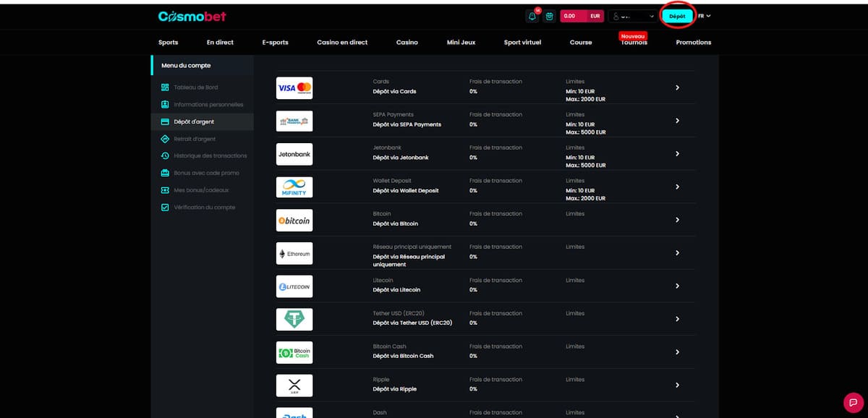Expand the Jetonbank row arrow
This screenshot has height=418, width=868.
click(x=677, y=154)
